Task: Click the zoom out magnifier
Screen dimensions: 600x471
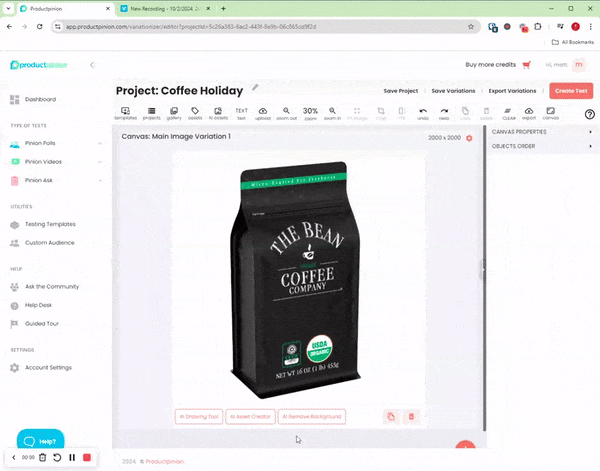Action: (286, 112)
